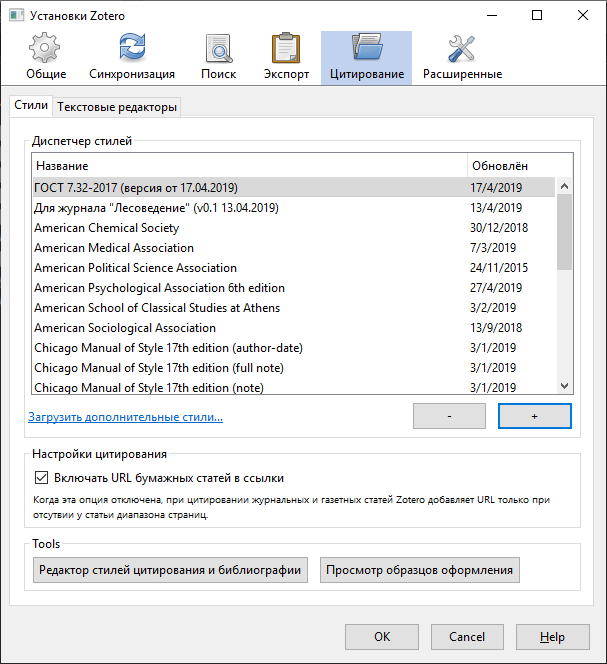The image size is (607, 664).
Task: Sort styles by Название column header
Action: (x=250, y=166)
